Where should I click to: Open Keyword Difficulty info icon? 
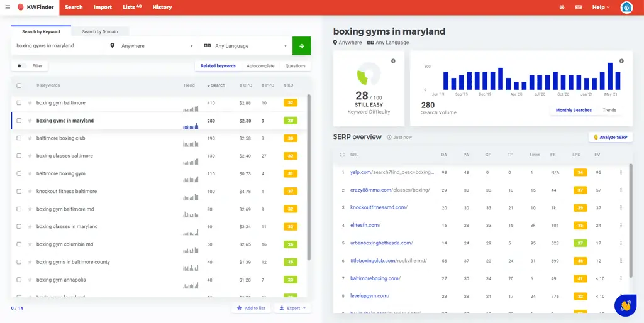point(393,61)
